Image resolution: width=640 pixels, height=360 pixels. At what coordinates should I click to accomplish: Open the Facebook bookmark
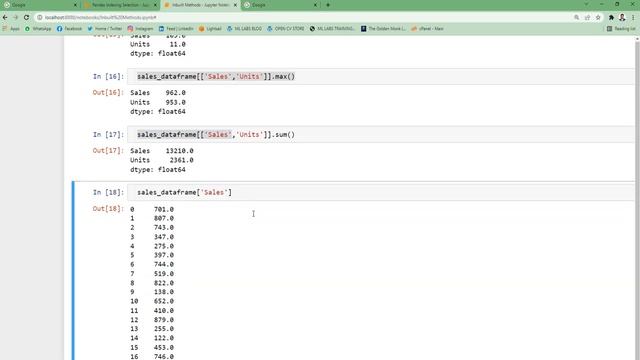pos(69,29)
